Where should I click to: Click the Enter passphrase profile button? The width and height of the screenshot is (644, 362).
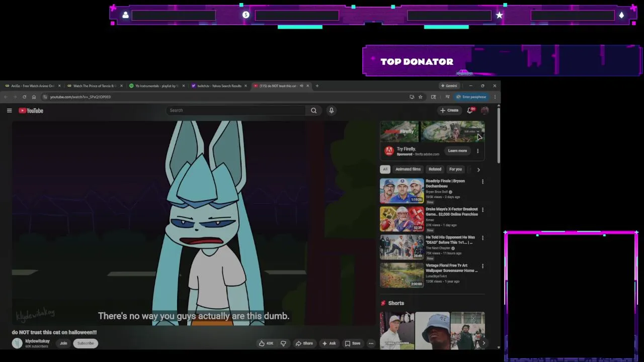pos(471,97)
